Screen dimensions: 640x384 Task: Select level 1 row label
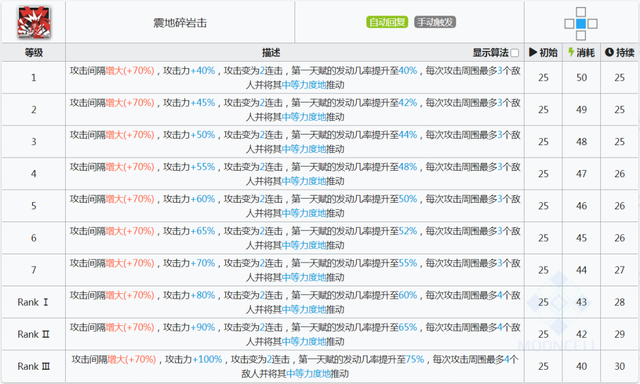click(x=34, y=78)
